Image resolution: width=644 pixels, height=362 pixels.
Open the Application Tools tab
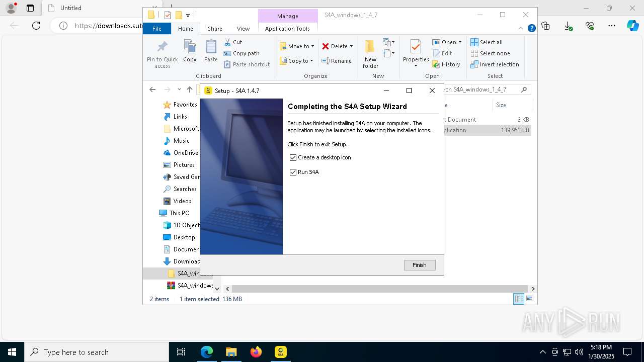287,29
